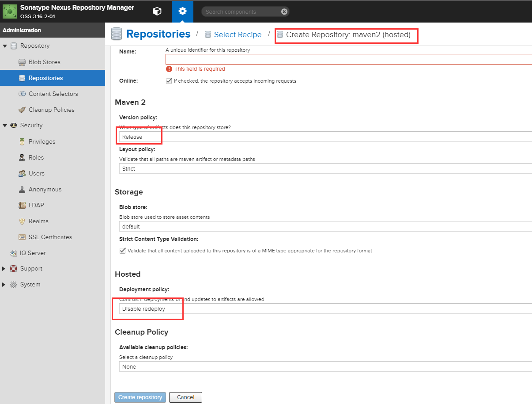Click the Support lifebuoy icon
This screenshot has width=532, height=404.
(14, 269)
